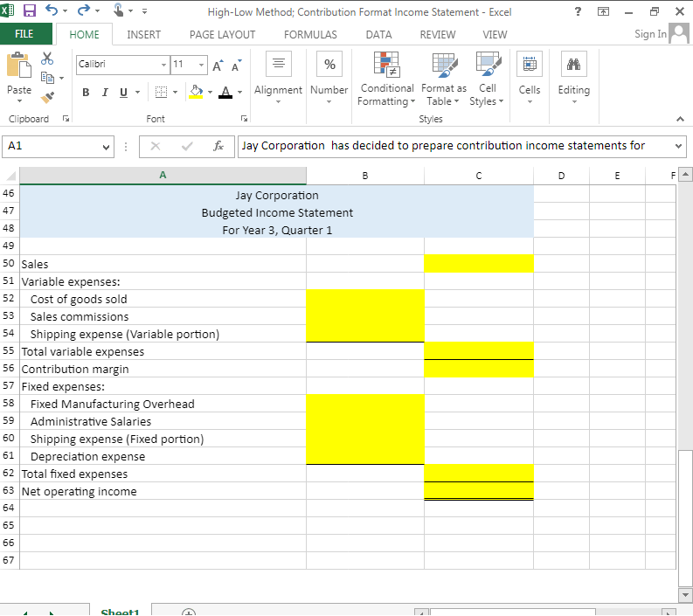The height and width of the screenshot is (616, 693).
Task: Expand the Fill Color dropdown arrow
Action: click(x=210, y=92)
